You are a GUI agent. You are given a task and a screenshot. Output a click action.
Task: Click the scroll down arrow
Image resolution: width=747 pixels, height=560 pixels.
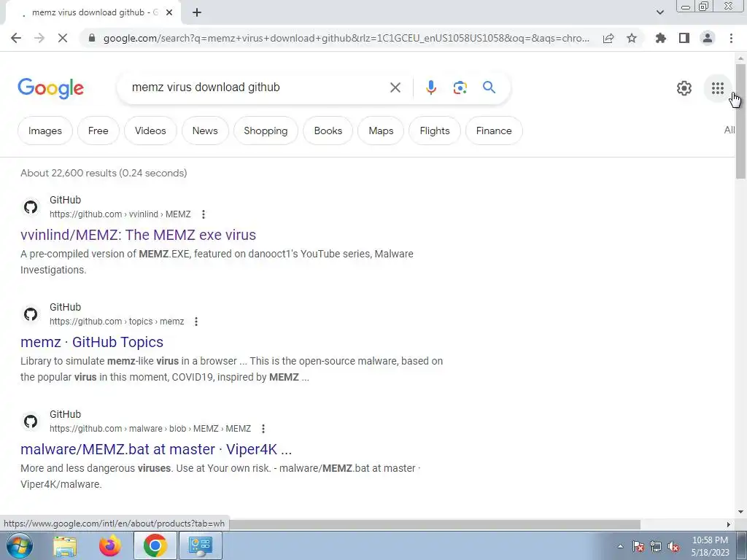click(740, 512)
